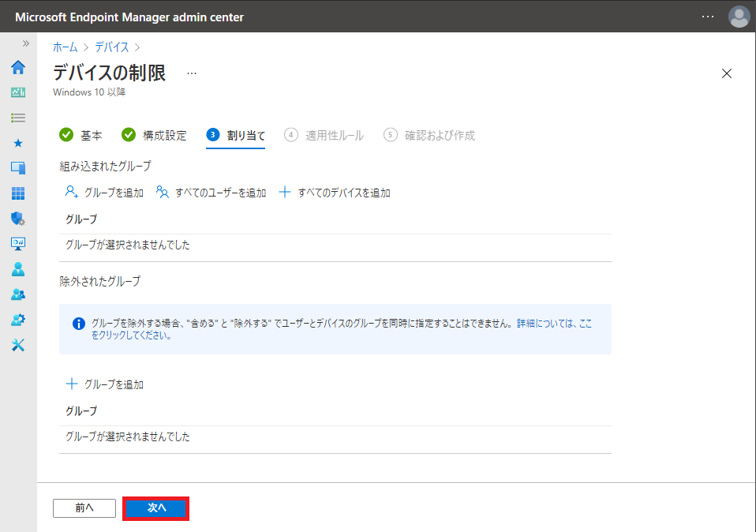Open Devices icon in the sidebar
The height and width of the screenshot is (532, 756).
[18, 168]
